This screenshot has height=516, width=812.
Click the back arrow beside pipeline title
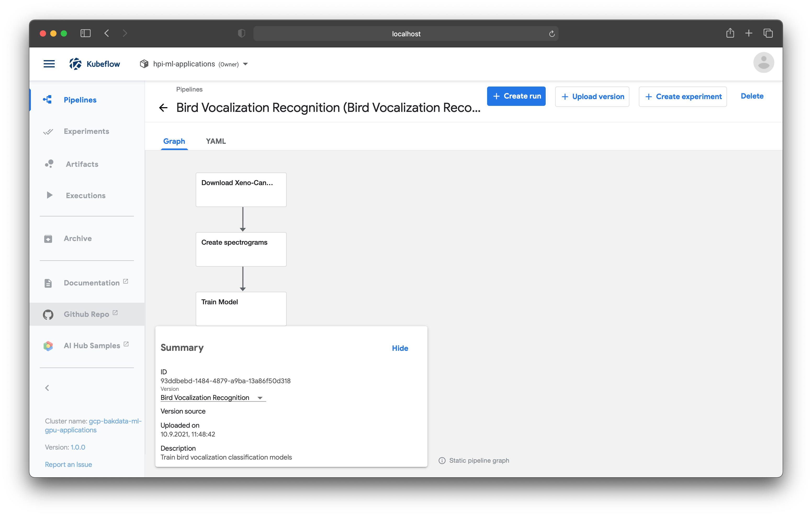coord(163,108)
